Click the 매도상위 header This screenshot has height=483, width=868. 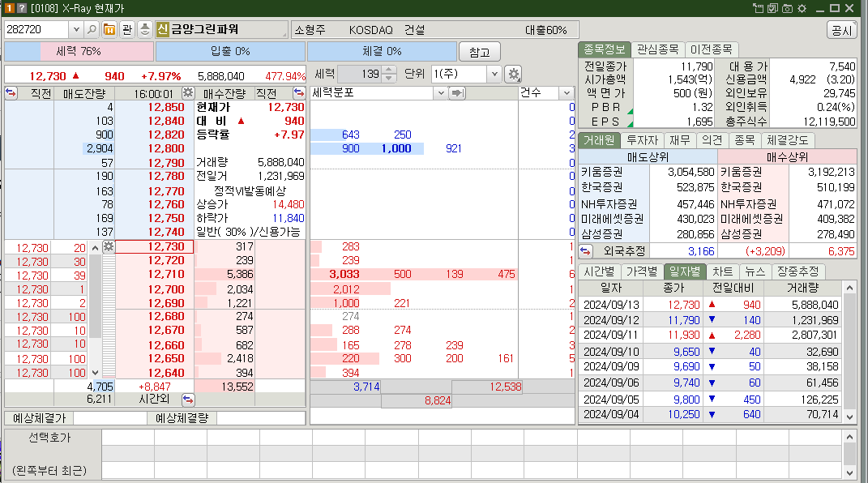pos(648,156)
